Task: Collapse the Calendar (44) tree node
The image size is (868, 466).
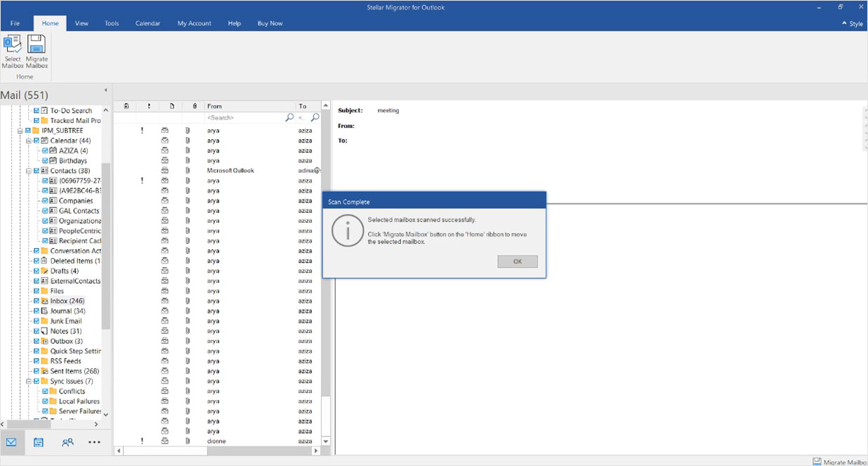Action: [x=28, y=141]
